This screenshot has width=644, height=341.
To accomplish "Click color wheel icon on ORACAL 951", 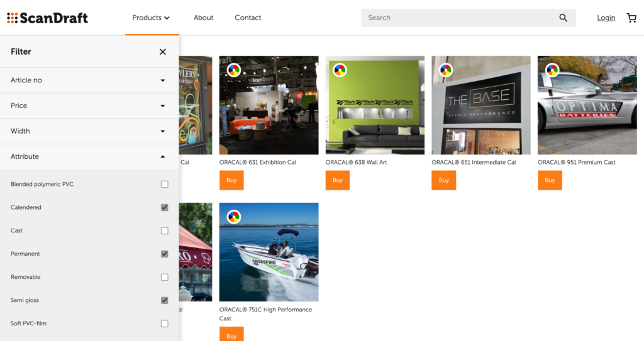I will pos(552,70).
